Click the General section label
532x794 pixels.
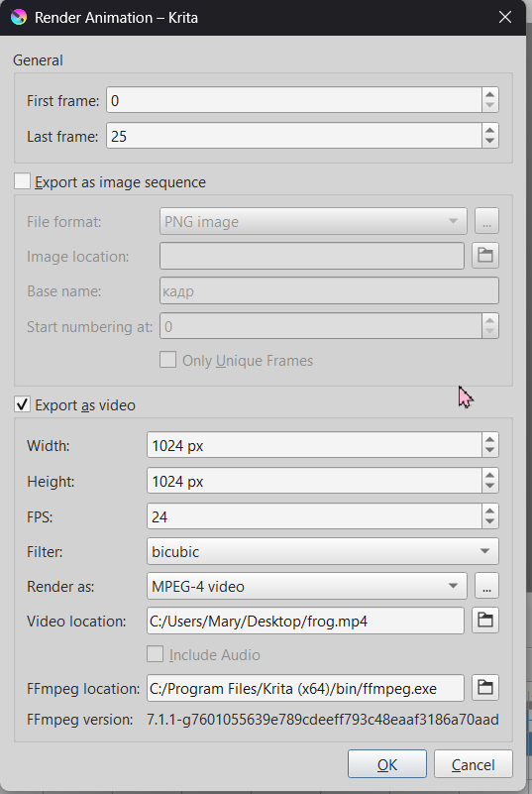coord(38,60)
